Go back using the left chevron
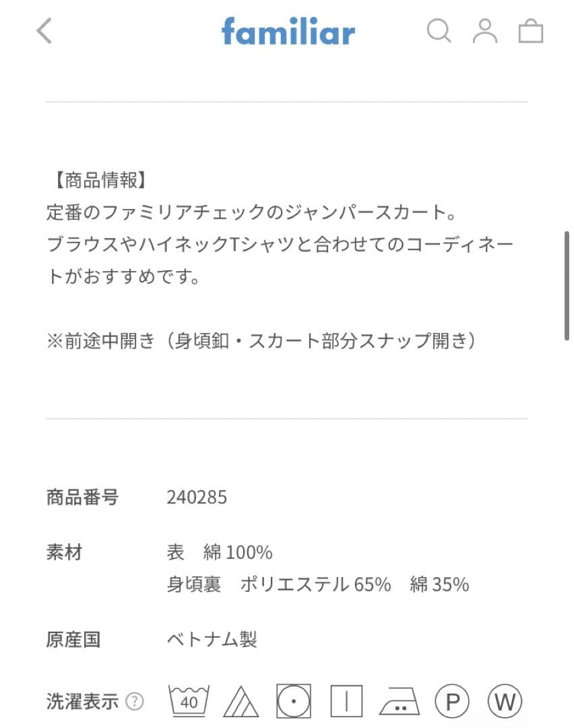574x728 pixels. point(44,31)
